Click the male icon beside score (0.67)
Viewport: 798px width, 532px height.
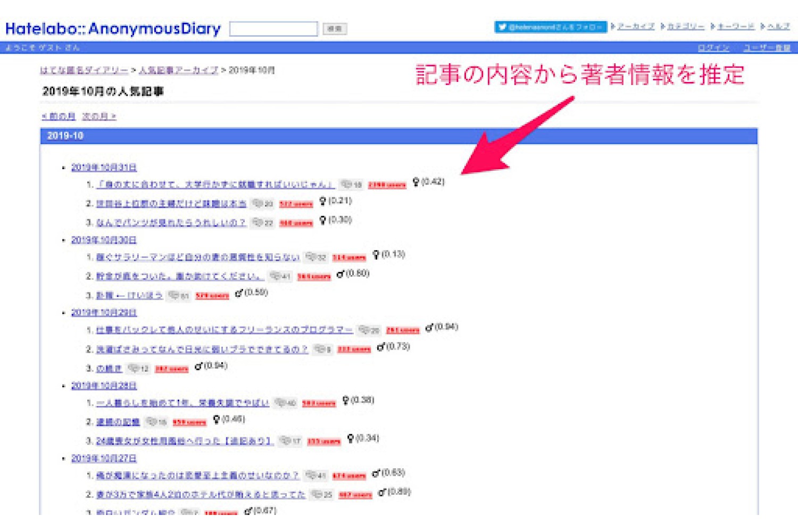pyautogui.click(x=248, y=511)
